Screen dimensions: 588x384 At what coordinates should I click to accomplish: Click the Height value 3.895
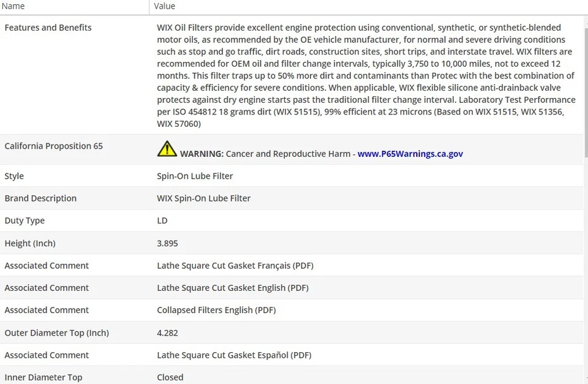pyautogui.click(x=167, y=243)
